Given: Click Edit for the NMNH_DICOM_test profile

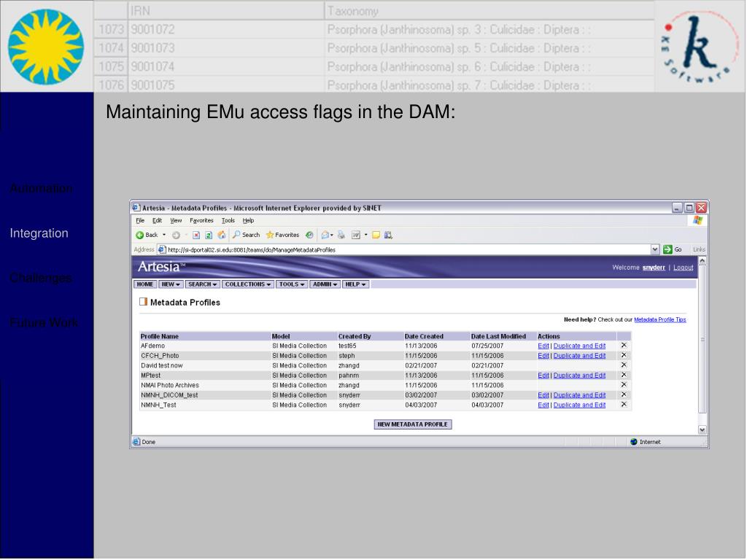Looking at the screenshot, I should pos(543,396).
